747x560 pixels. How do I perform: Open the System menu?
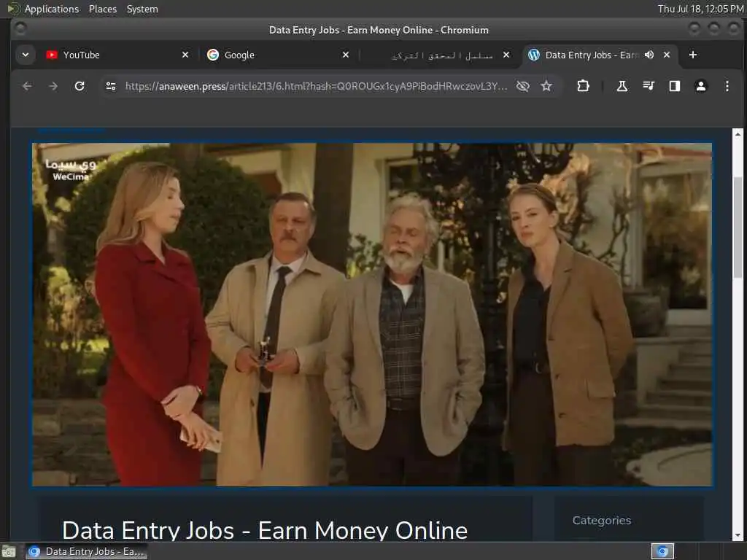pos(142,9)
